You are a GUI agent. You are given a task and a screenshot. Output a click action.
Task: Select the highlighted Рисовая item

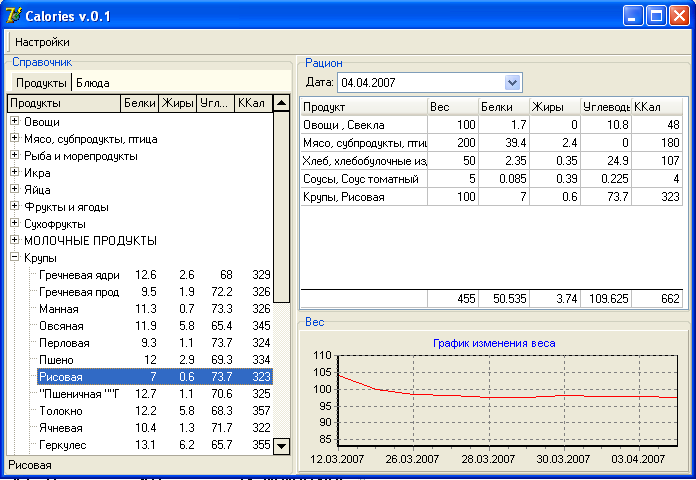[154, 377]
